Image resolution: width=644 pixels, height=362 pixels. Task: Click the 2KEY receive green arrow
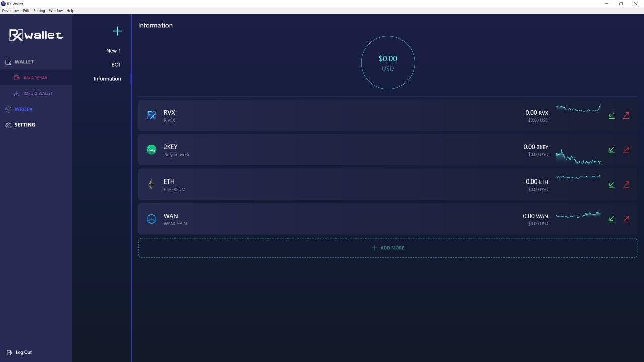[x=612, y=150]
